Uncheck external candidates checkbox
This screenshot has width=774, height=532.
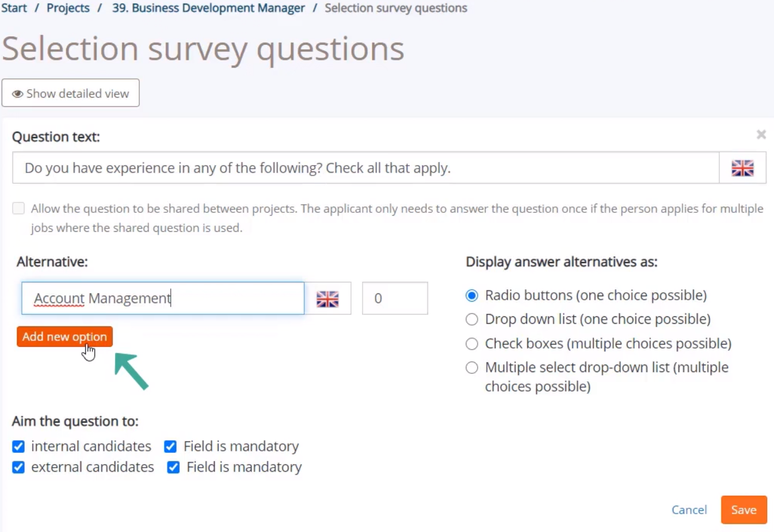click(x=18, y=467)
